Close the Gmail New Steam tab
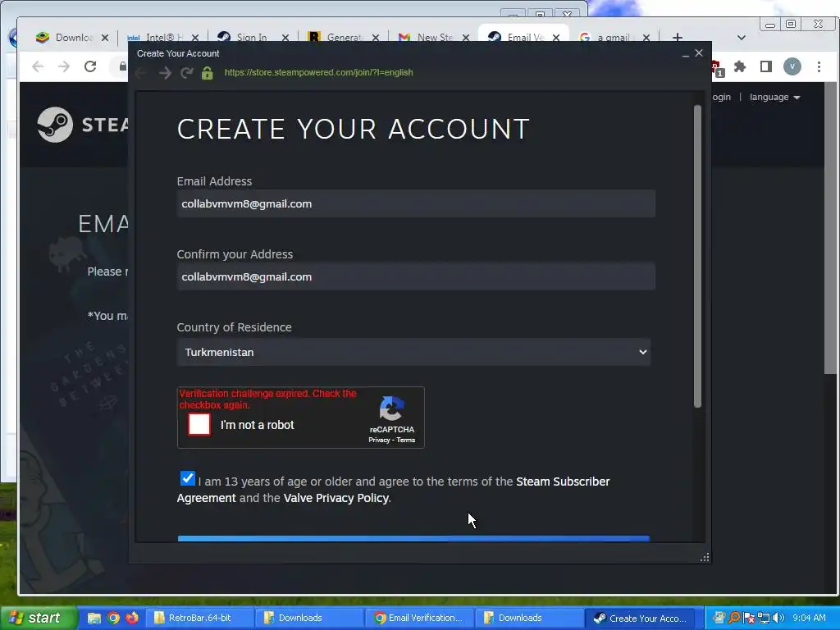840x630 pixels. pos(466,38)
